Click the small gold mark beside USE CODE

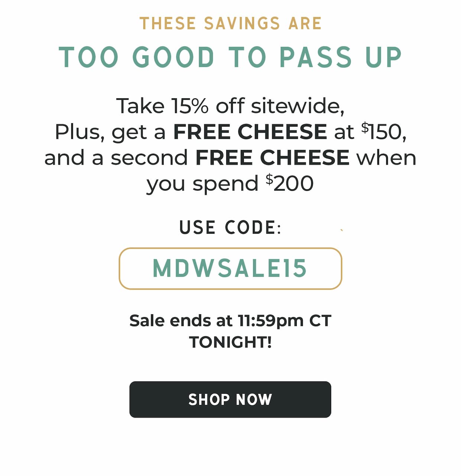341,230
